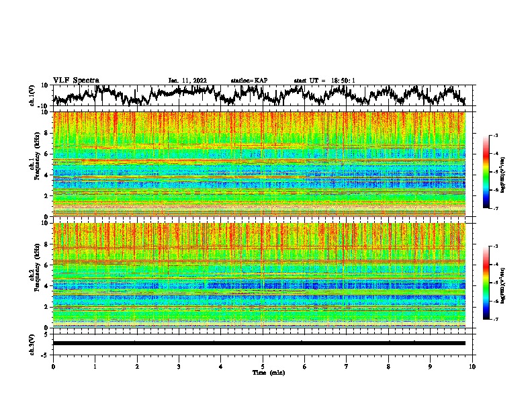The image size is (532, 411).
Task: Click the "VLF Spectra" plot title
Action: [x=76, y=80]
